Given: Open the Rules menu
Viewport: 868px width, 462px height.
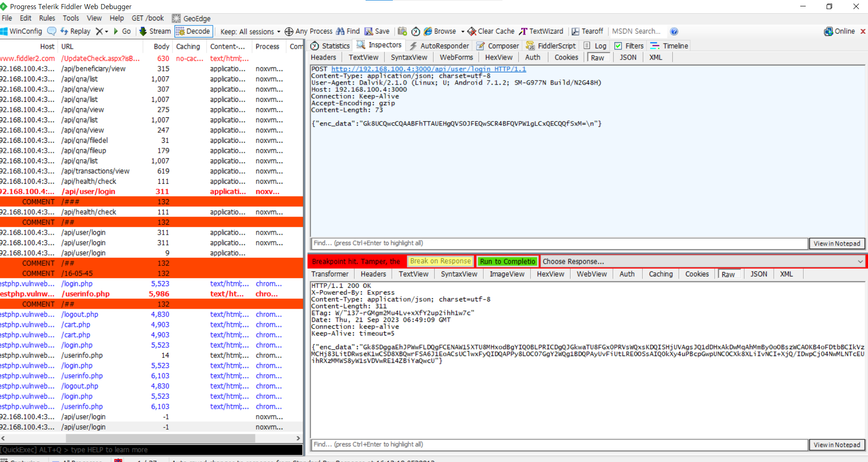Looking at the screenshot, I should (47, 18).
